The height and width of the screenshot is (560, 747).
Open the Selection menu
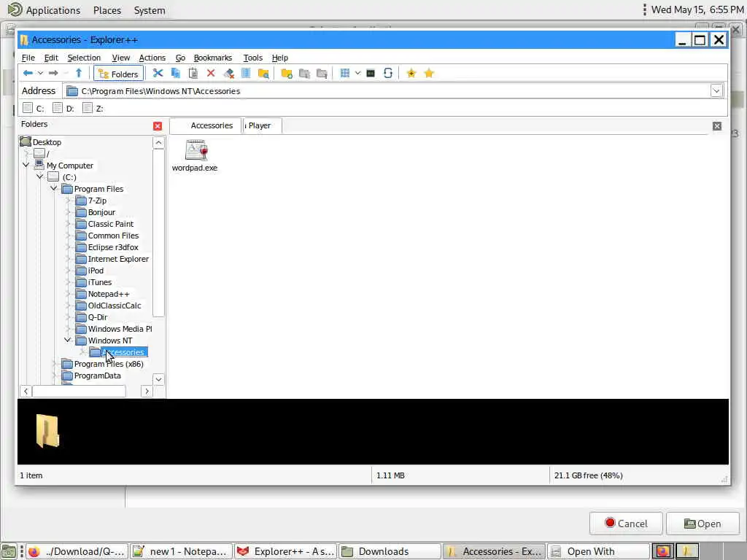[84, 58]
